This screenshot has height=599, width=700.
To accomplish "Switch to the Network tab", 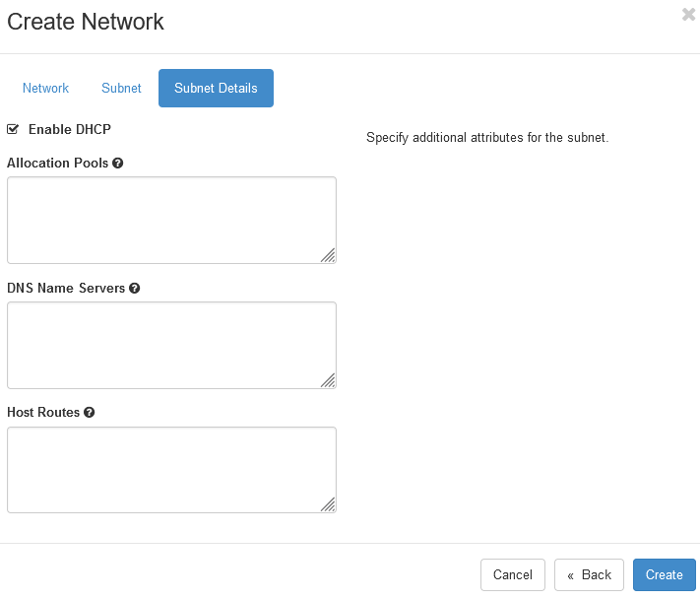I will coord(45,88).
